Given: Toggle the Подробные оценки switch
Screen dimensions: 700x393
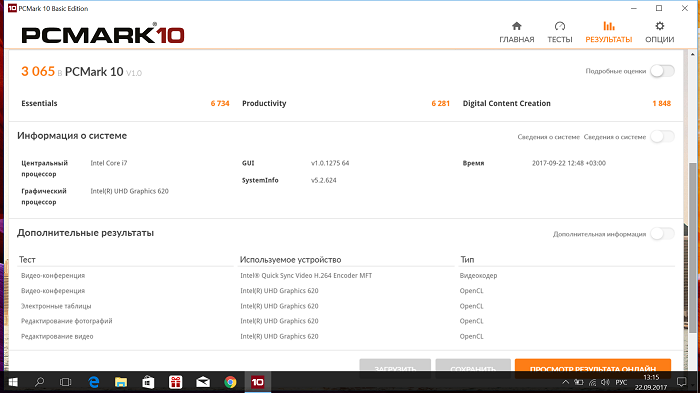Looking at the screenshot, I should coord(662,71).
